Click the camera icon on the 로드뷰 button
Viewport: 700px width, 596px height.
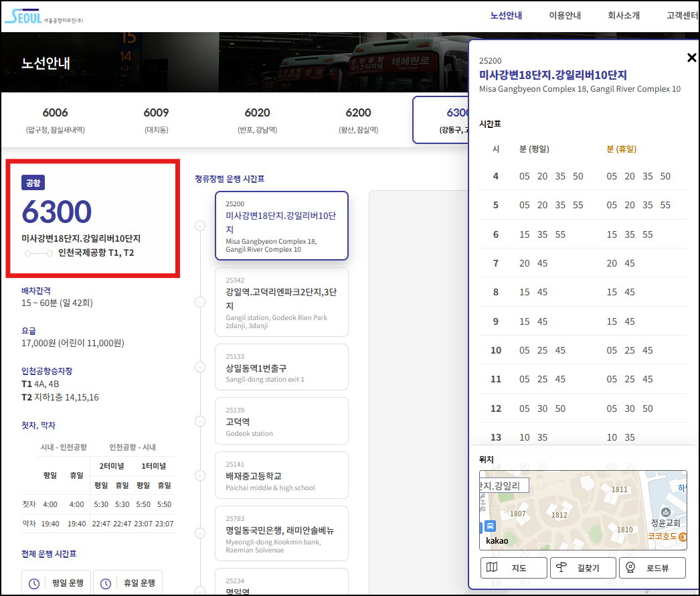click(631, 567)
